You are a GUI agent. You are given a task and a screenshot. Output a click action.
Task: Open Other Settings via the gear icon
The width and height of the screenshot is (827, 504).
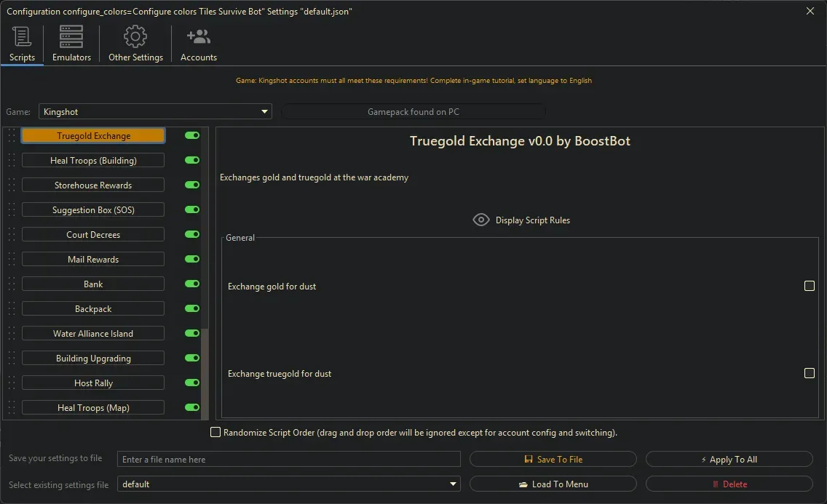pyautogui.click(x=135, y=35)
